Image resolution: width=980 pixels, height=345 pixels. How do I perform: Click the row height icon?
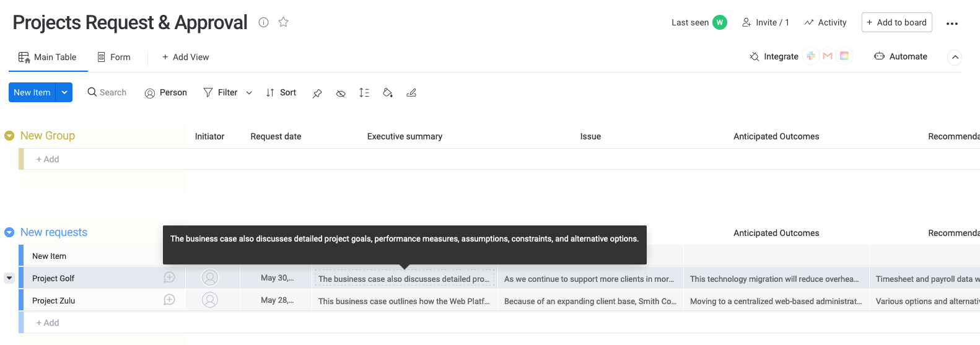pos(364,93)
